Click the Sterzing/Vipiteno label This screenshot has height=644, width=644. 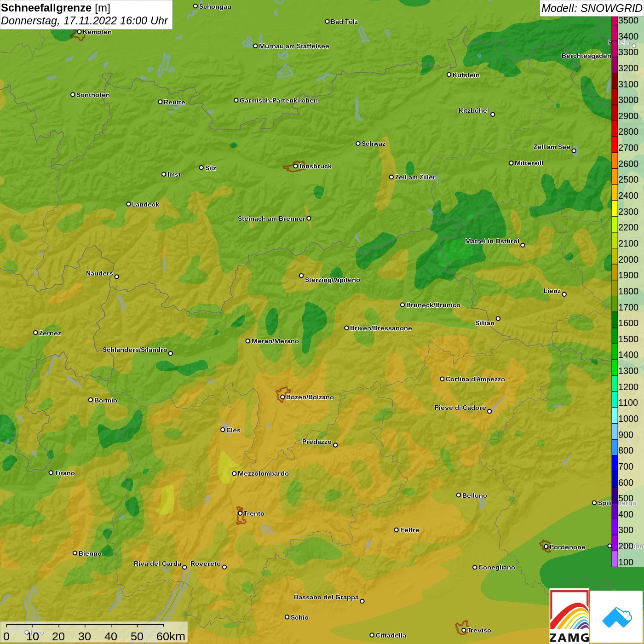coord(333,280)
